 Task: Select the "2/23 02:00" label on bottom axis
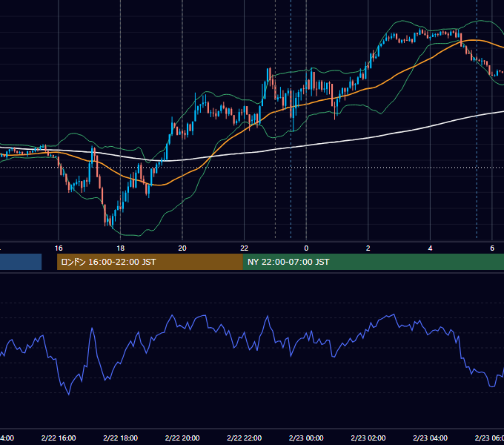[368, 438]
